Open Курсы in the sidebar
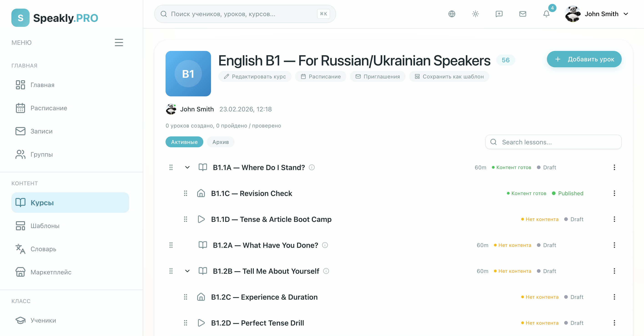The height and width of the screenshot is (336, 644). 70,203
